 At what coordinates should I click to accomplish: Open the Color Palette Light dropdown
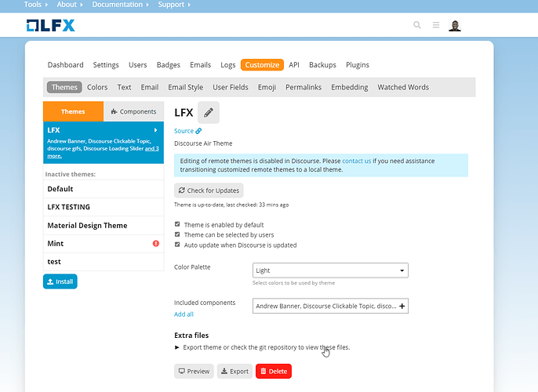330,270
